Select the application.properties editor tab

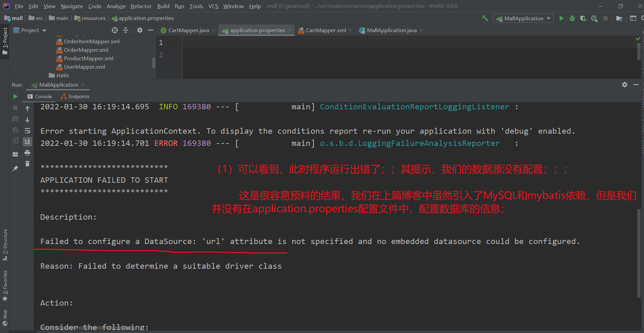[x=257, y=30]
